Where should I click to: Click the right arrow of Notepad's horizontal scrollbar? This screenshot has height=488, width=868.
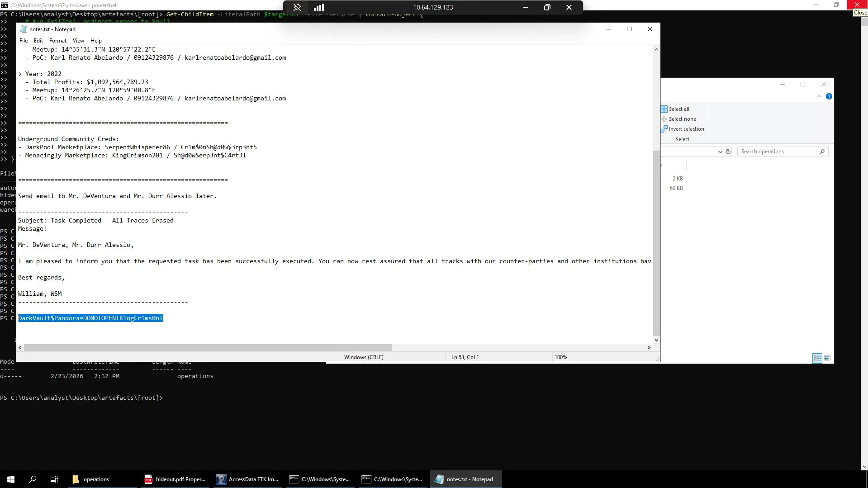(649, 347)
